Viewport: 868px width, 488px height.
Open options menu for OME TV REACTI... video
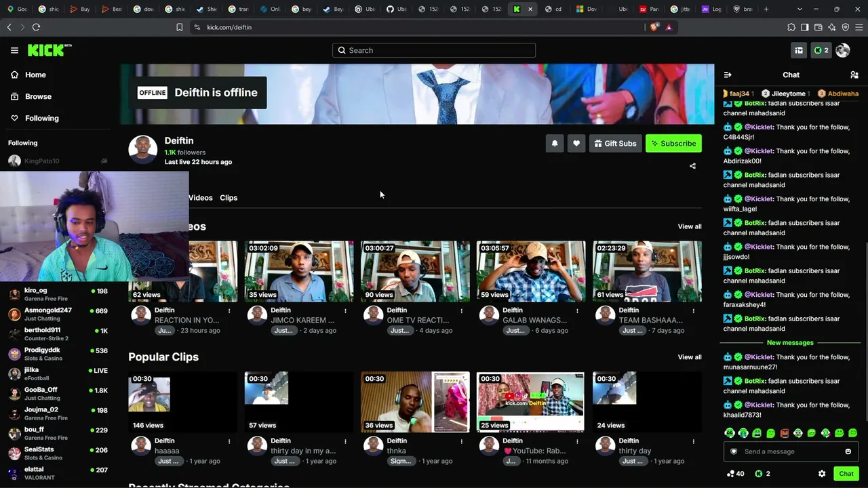tap(461, 311)
